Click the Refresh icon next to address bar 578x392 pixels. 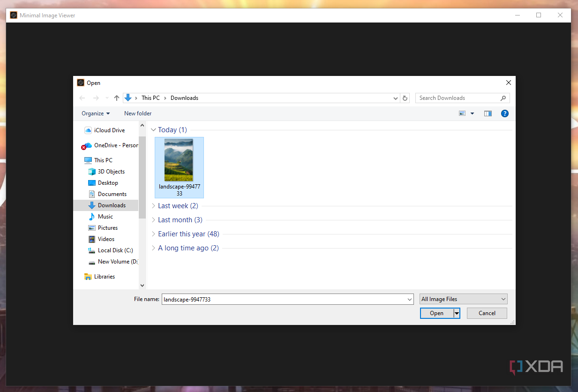tap(405, 98)
